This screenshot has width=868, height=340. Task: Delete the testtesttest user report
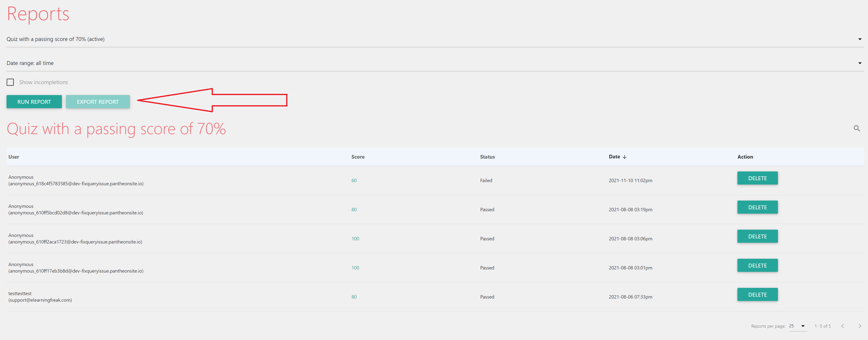click(x=758, y=295)
